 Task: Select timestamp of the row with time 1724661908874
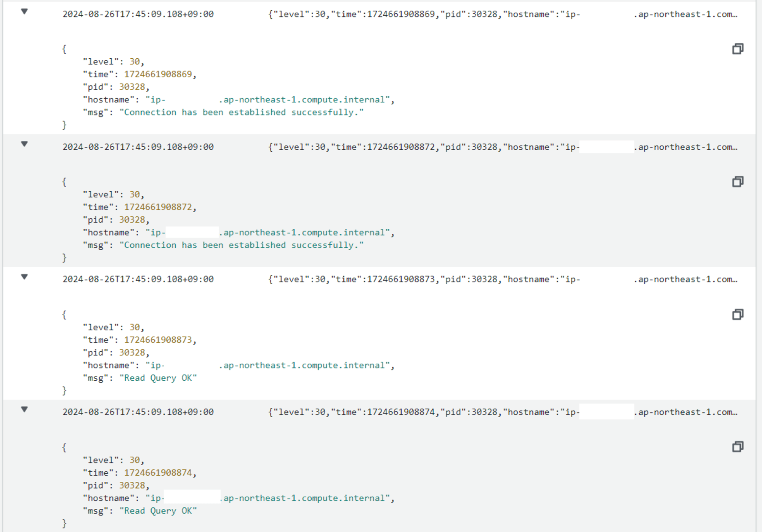coord(138,412)
